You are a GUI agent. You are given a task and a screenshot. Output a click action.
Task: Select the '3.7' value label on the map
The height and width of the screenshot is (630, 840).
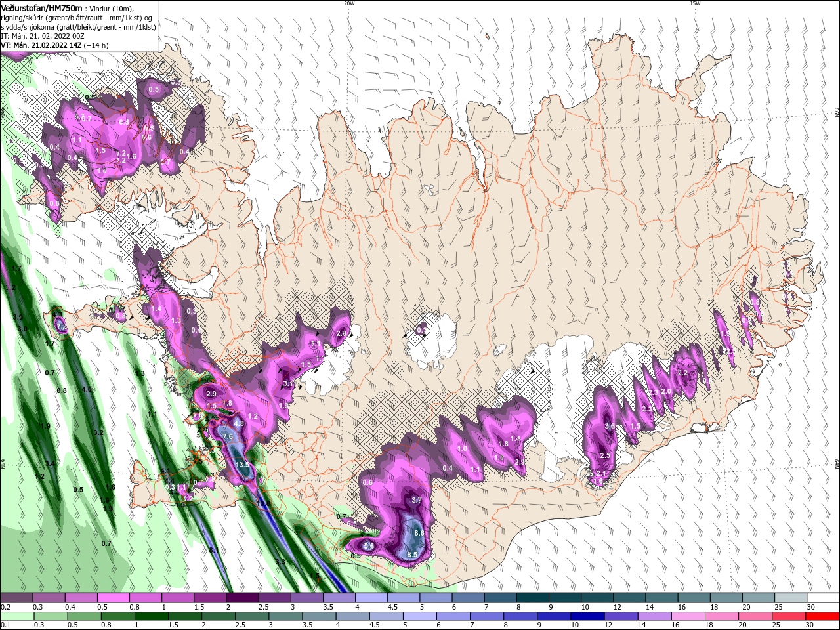point(416,500)
